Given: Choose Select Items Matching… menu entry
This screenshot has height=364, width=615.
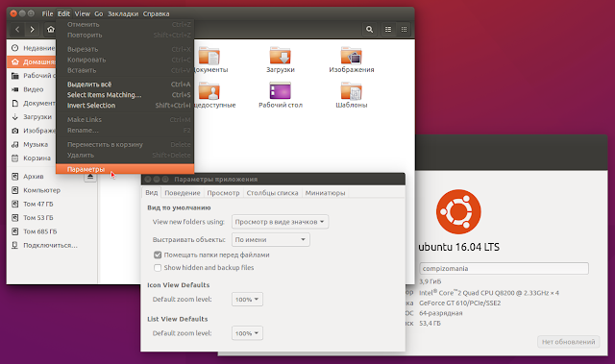Looking at the screenshot, I should click(125, 95).
